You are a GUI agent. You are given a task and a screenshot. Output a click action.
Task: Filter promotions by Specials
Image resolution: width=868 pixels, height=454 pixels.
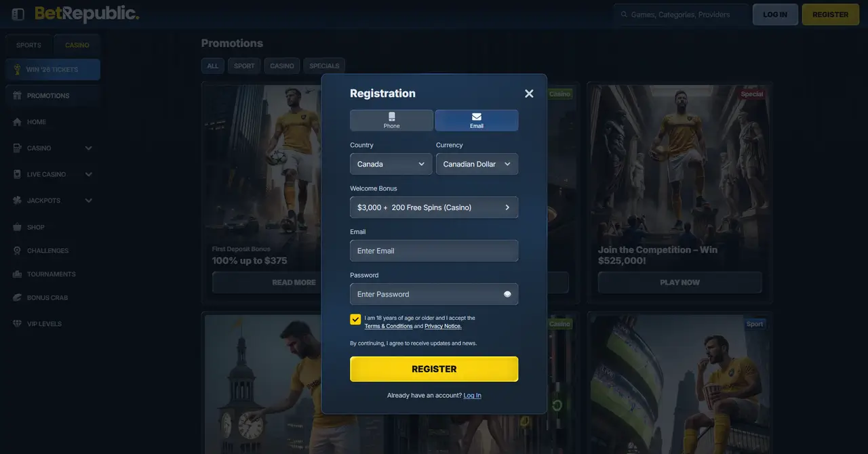point(324,66)
